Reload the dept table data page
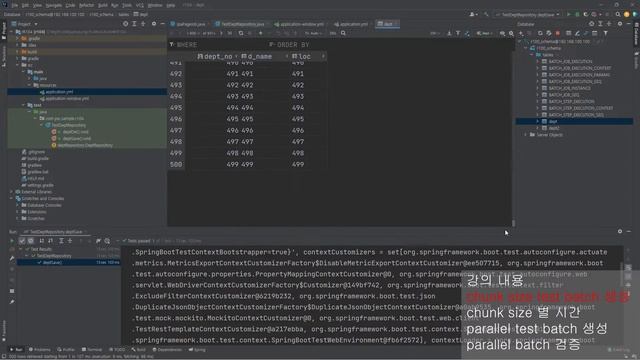Viewport: 640px width, 360px height. click(x=241, y=33)
